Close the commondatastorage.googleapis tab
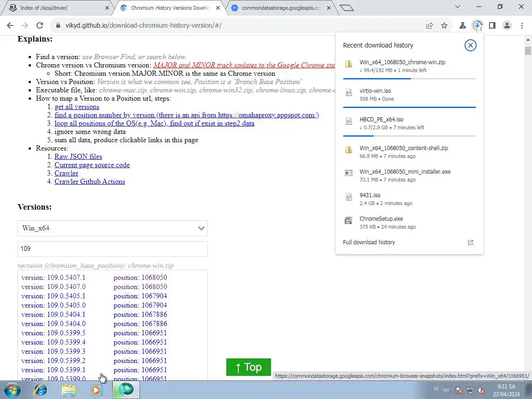This screenshot has height=399, width=532. [x=328, y=8]
